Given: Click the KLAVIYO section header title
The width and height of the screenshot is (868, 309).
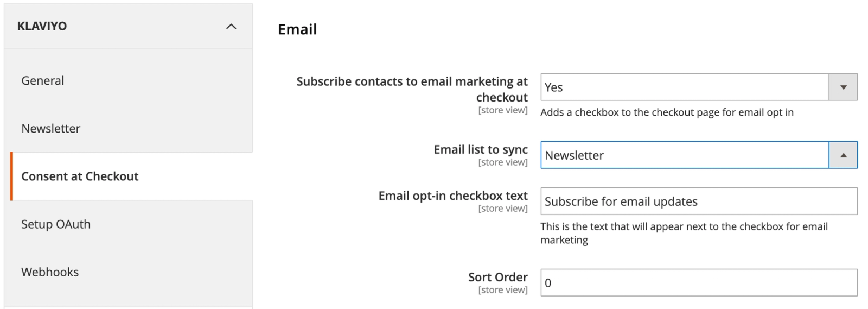Looking at the screenshot, I should pyautogui.click(x=42, y=26).
